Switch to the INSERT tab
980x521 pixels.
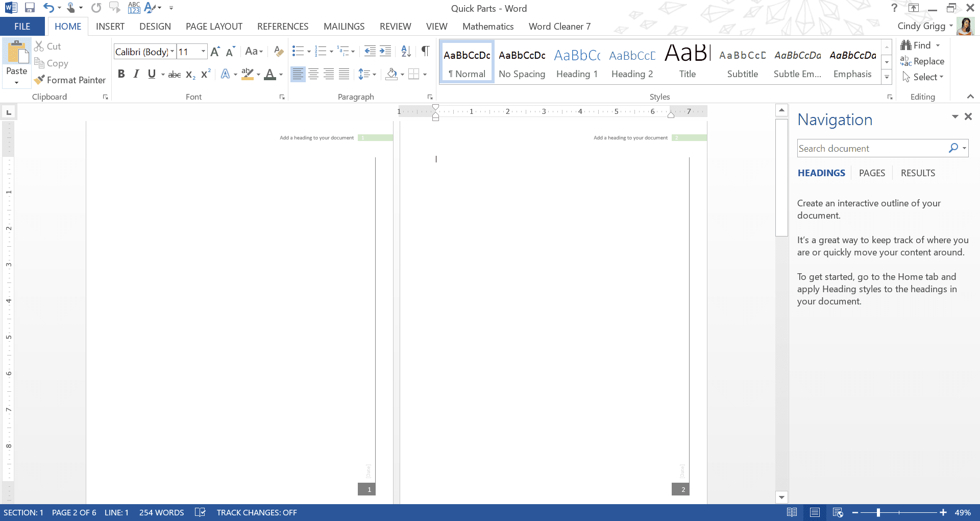pyautogui.click(x=110, y=27)
